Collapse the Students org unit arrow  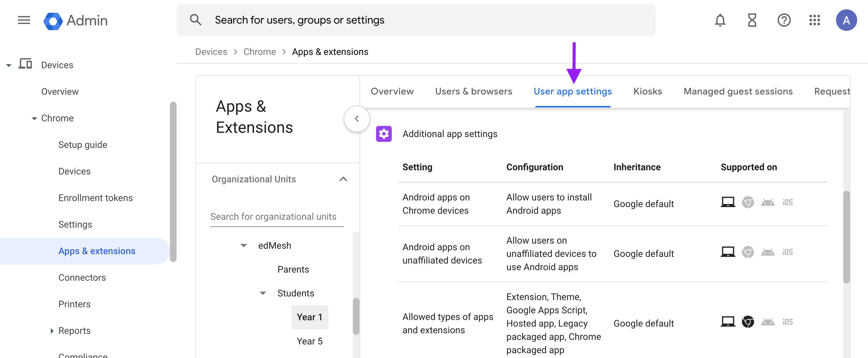tap(263, 293)
